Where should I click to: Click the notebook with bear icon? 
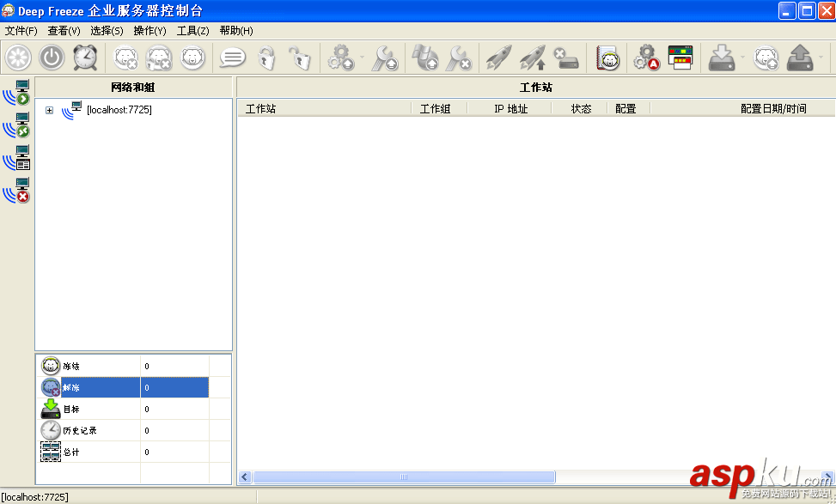point(607,58)
